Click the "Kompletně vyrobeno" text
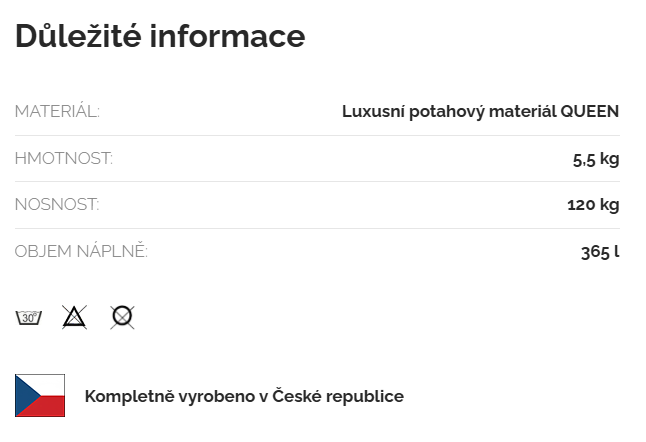 point(170,396)
